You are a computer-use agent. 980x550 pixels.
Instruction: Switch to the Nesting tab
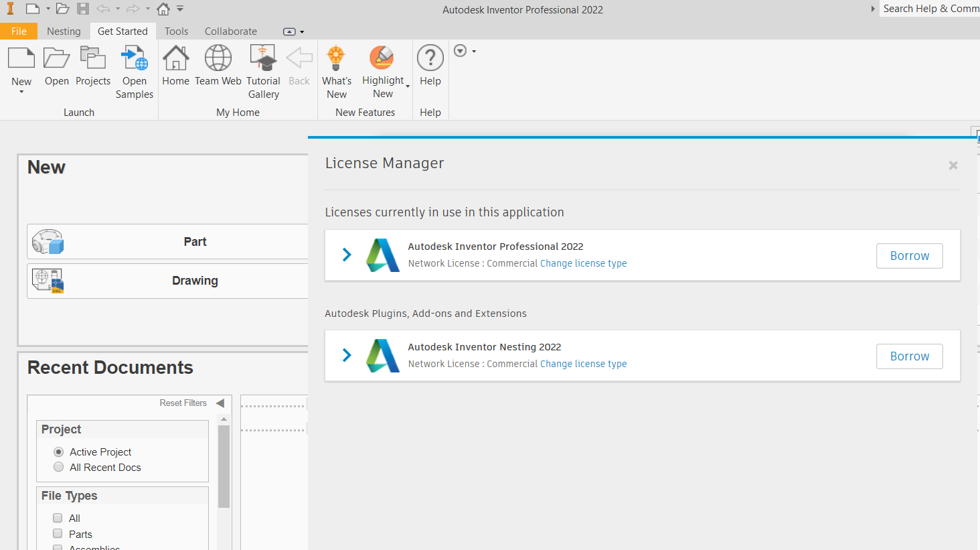[x=64, y=31]
